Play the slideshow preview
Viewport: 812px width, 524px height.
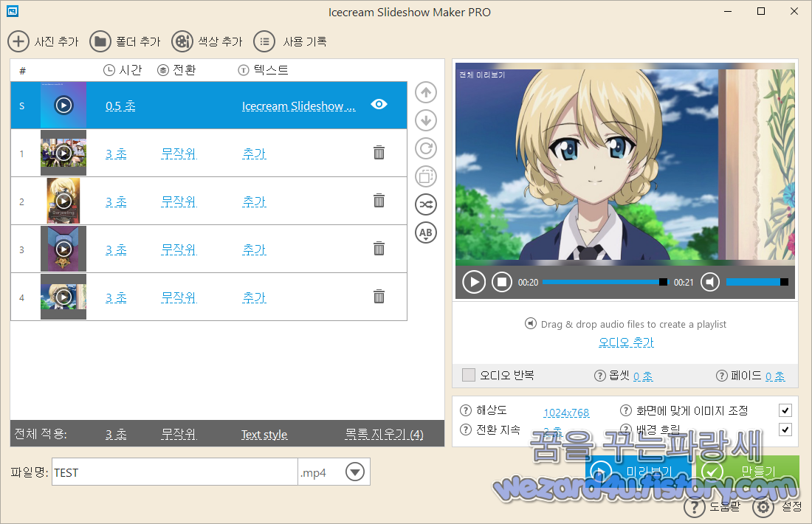point(474,282)
